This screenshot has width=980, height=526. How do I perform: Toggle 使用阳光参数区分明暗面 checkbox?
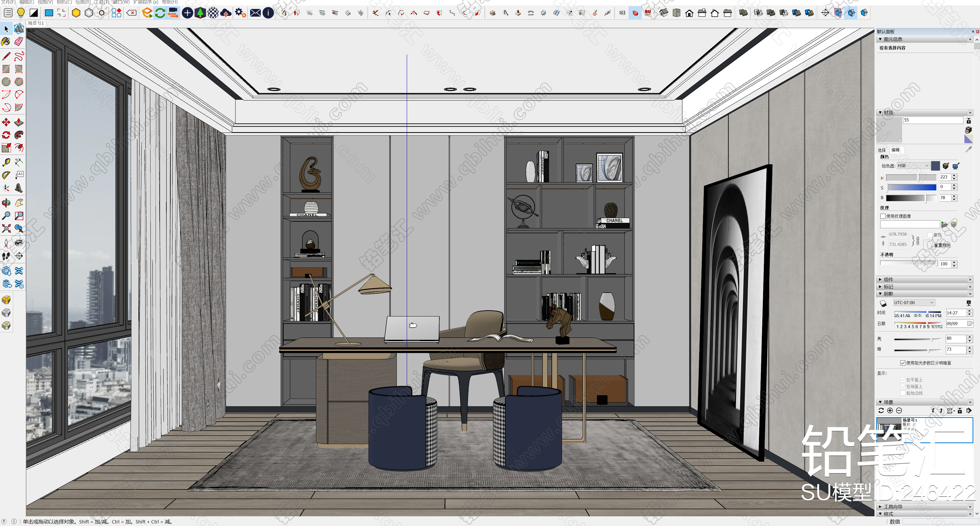click(x=902, y=363)
